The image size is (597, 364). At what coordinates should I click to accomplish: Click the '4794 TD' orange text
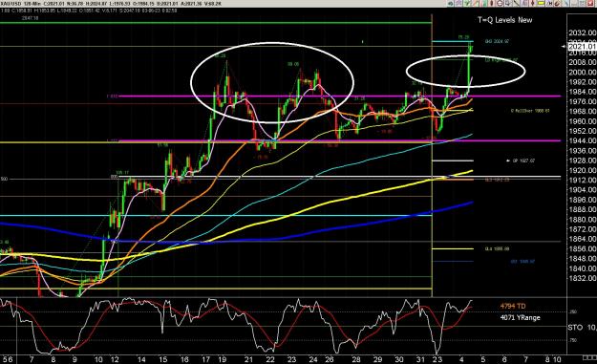[513, 306]
